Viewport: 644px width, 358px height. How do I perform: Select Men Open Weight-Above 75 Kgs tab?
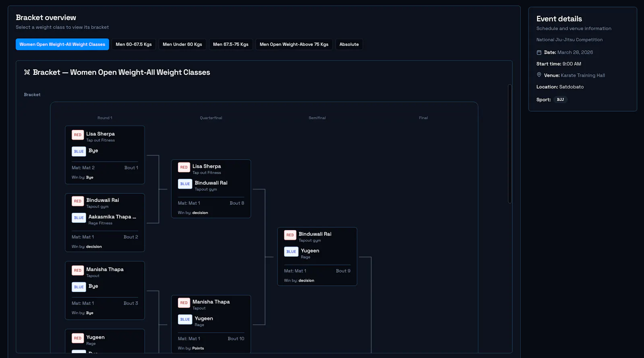click(294, 44)
